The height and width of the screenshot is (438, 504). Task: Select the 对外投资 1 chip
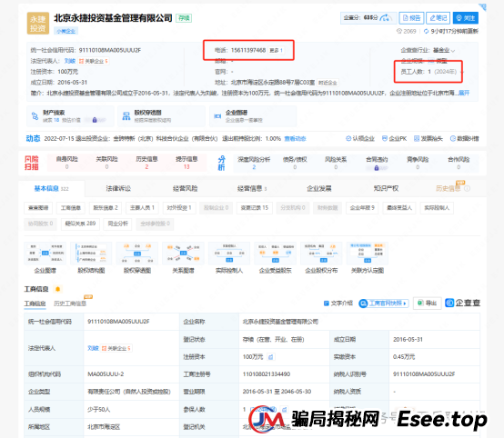point(179,208)
